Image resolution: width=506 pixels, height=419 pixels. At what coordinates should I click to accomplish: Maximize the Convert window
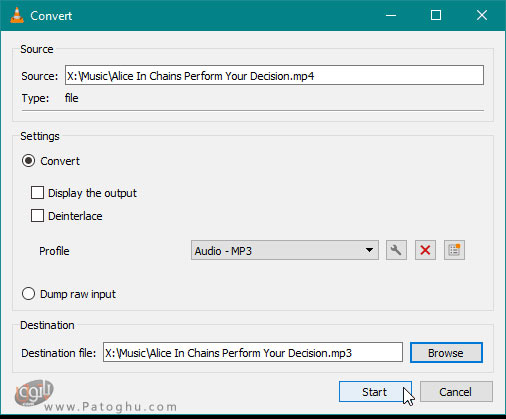[436, 15]
